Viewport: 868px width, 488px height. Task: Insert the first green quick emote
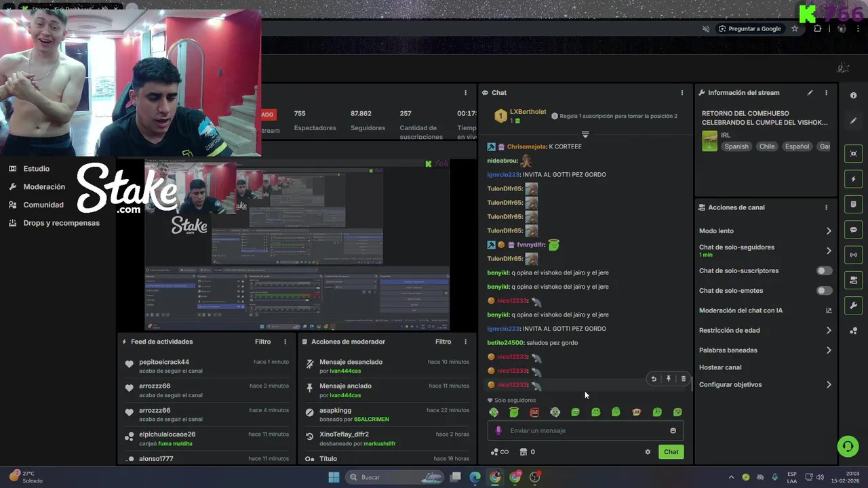point(494,412)
